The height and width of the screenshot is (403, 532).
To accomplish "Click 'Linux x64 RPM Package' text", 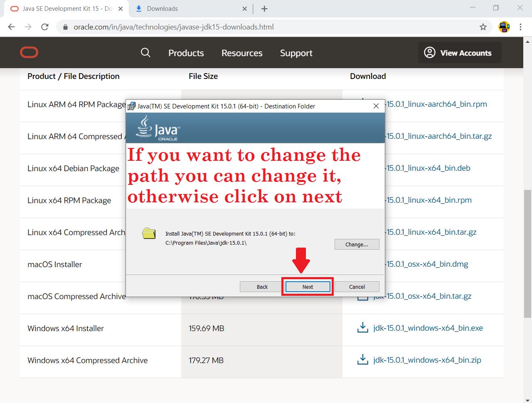I will coord(69,200).
